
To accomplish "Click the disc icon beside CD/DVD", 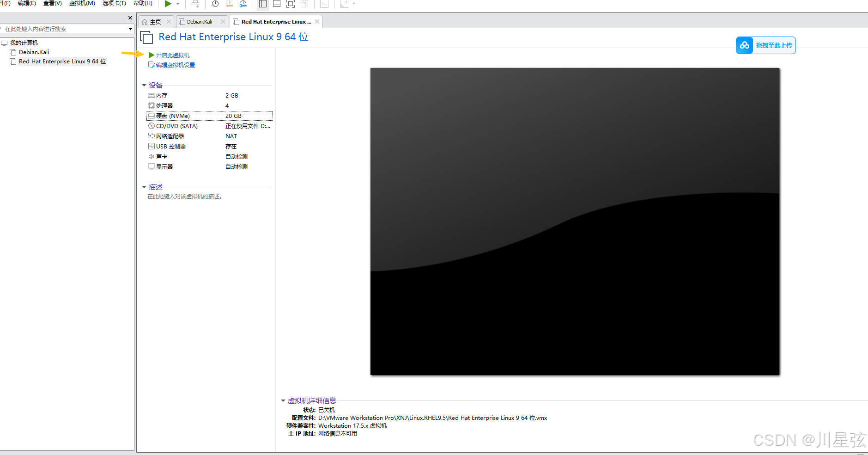I will coord(151,126).
